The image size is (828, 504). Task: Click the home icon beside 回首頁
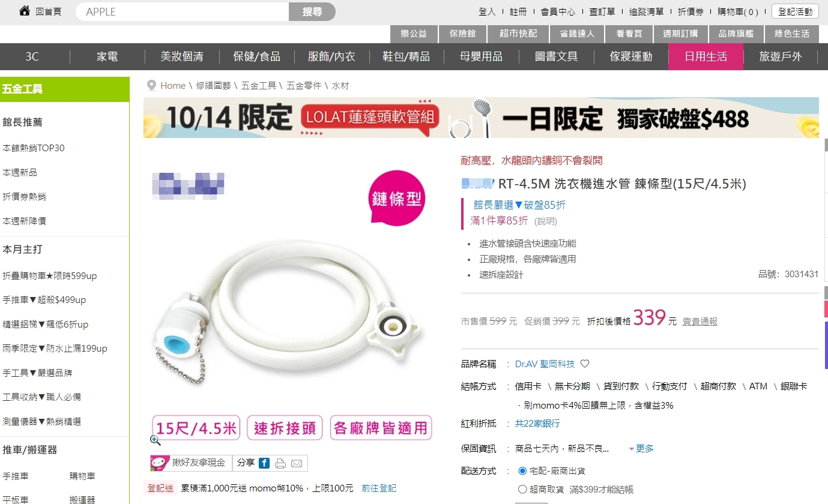point(25,11)
